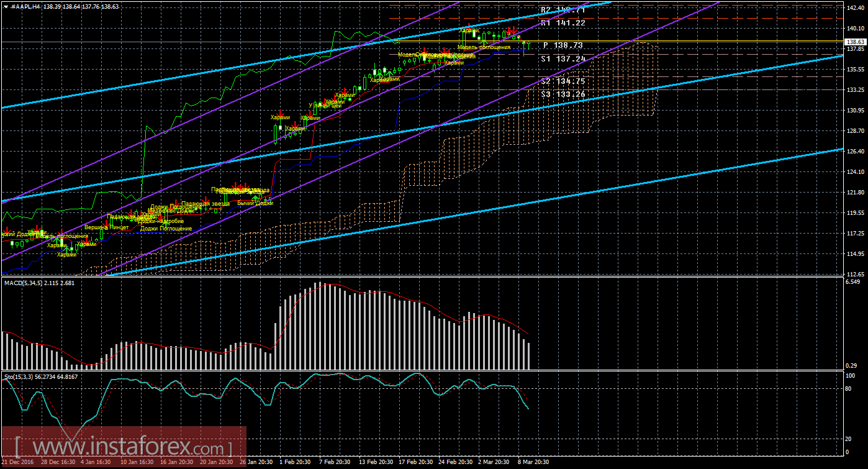Click the MACD scale value 0.29
This screenshot has height=469, width=868.
[x=852, y=365]
